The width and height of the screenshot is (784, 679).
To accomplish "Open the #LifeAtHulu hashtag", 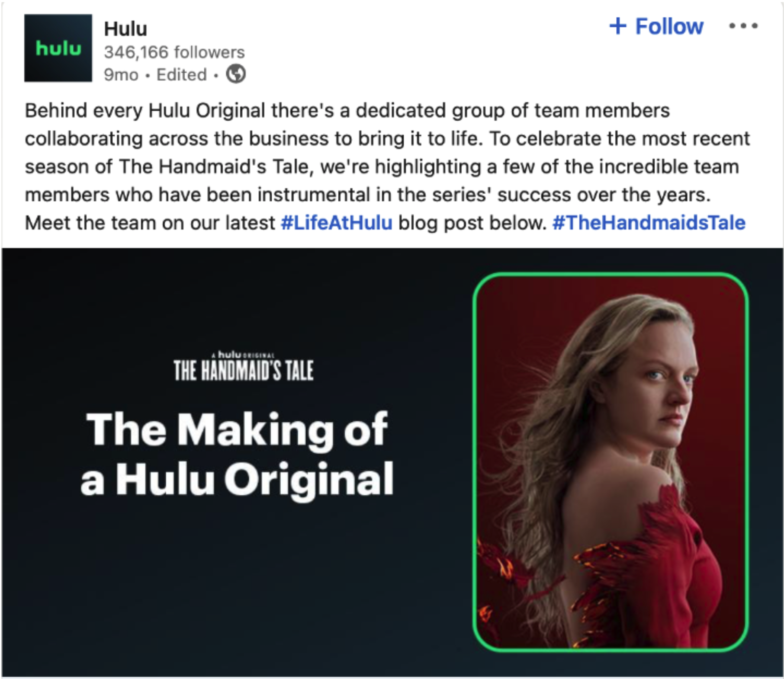I will 337,223.
